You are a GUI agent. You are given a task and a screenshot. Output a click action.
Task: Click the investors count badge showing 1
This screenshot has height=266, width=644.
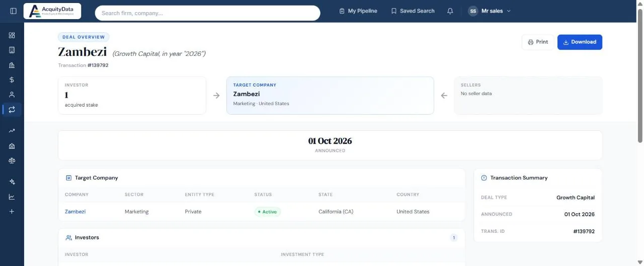click(454, 238)
